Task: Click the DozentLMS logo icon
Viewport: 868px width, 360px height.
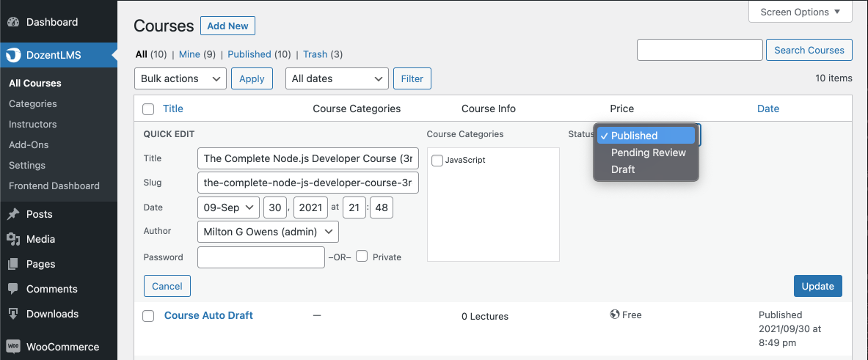Action: coord(13,55)
